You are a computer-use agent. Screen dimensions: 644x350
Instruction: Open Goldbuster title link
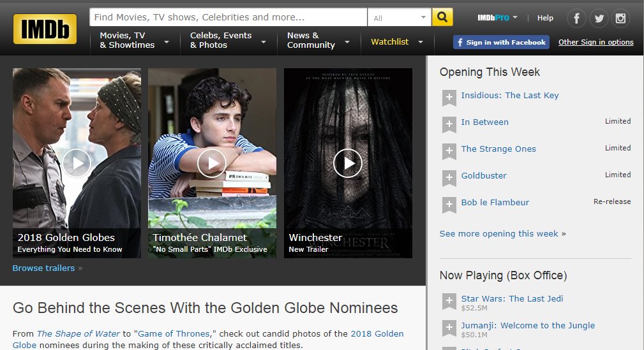pyautogui.click(x=483, y=175)
